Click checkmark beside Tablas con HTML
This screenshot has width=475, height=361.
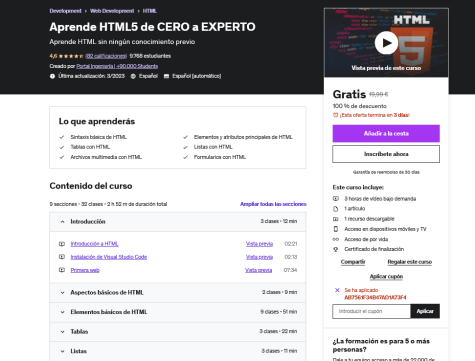62,147
